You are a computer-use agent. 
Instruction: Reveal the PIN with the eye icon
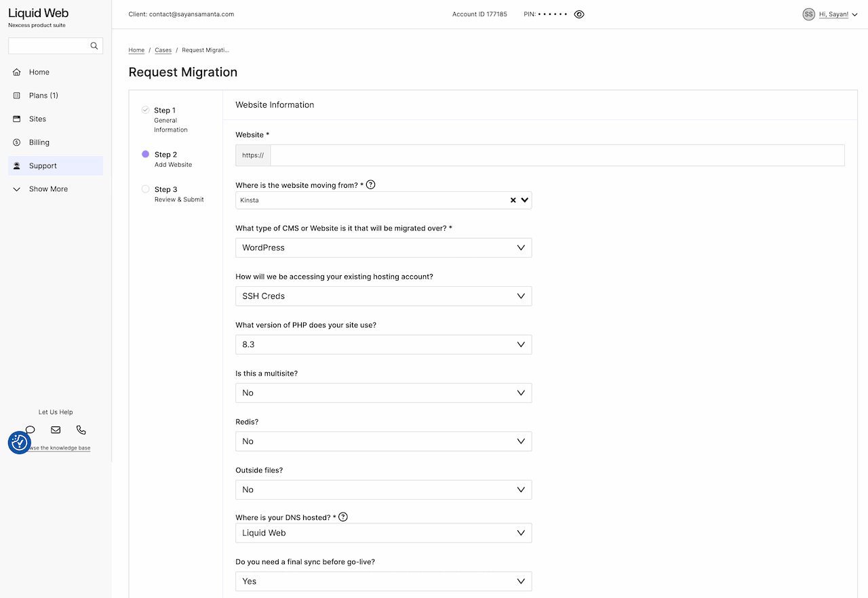pyautogui.click(x=579, y=14)
